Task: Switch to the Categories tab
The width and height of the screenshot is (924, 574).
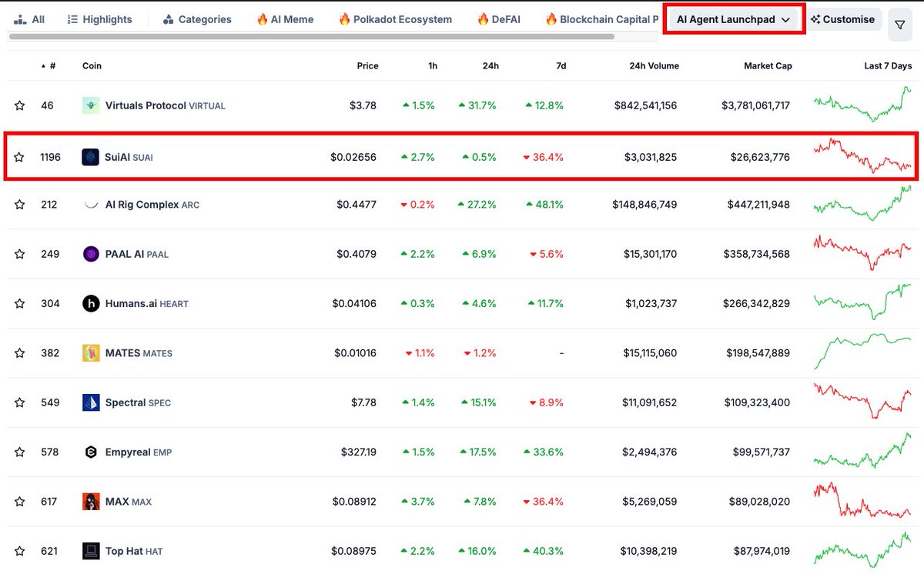Action: point(197,19)
